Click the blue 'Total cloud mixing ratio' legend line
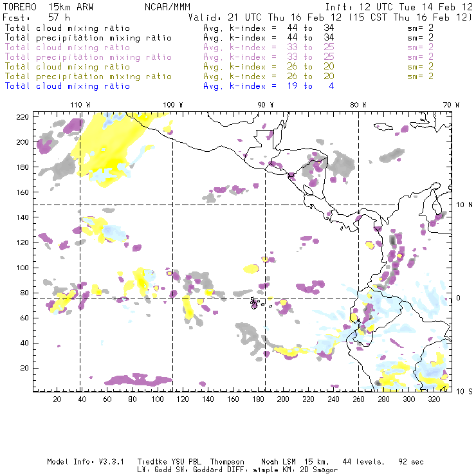476x476 pixels. [x=68, y=86]
